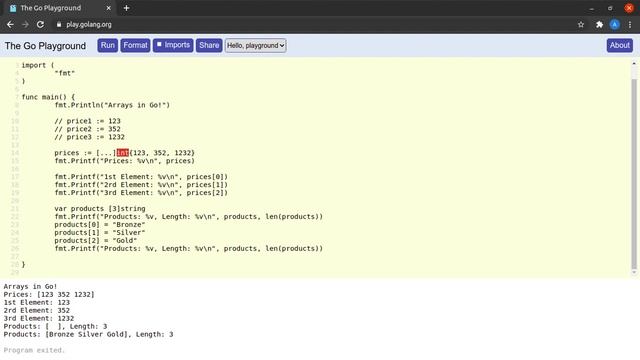
Task: Reload the Go Playground page
Action: (40, 24)
